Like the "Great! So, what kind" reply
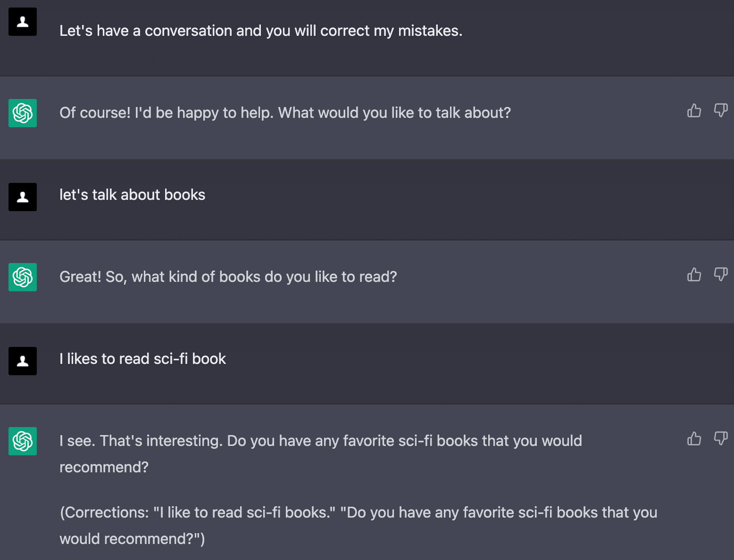Viewport: 734px width, 560px height. pos(694,275)
